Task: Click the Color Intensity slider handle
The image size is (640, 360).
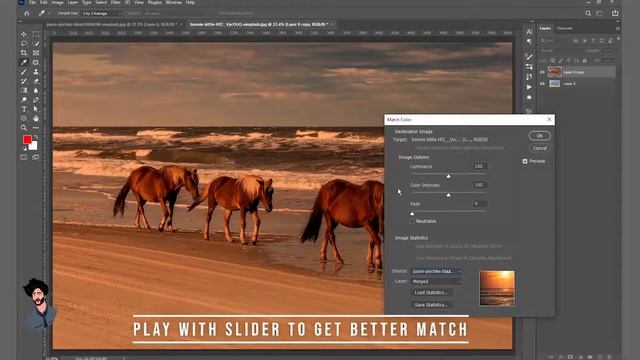Action: (449, 195)
